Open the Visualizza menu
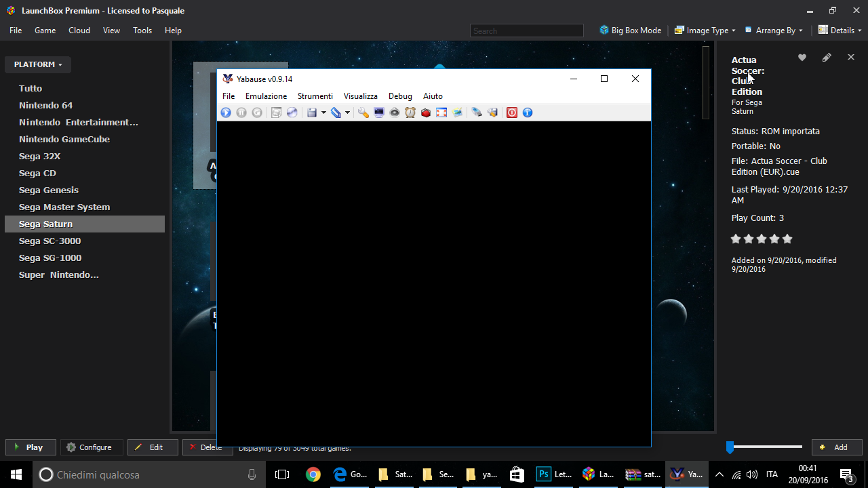 pyautogui.click(x=361, y=96)
